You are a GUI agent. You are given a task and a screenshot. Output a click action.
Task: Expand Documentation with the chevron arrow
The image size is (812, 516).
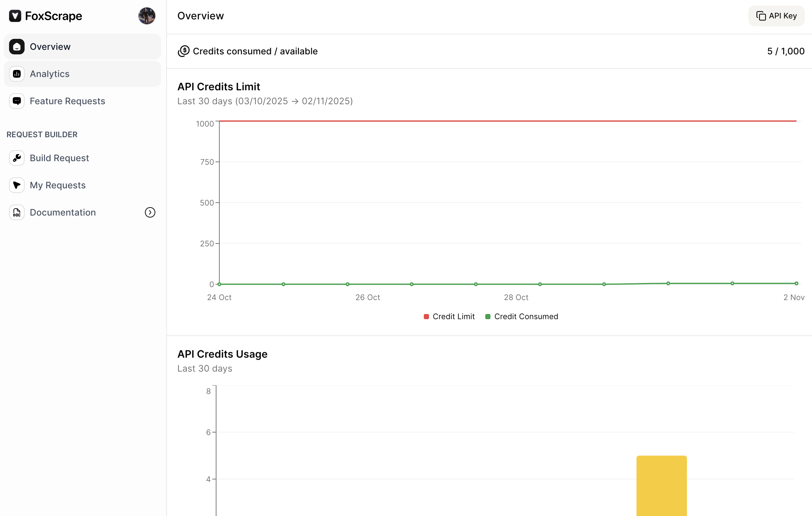tap(150, 212)
